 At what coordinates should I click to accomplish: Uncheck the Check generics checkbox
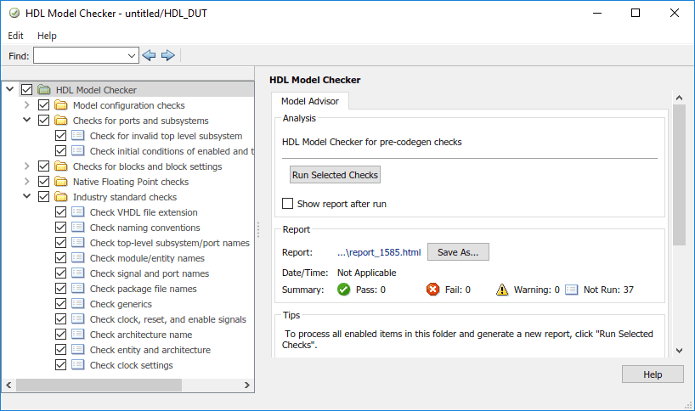(x=60, y=304)
